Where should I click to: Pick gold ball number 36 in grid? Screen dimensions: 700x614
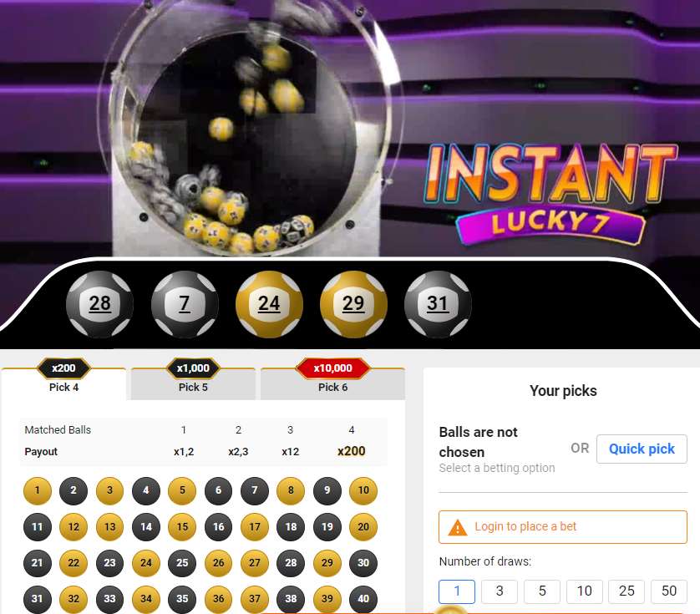[218, 599]
